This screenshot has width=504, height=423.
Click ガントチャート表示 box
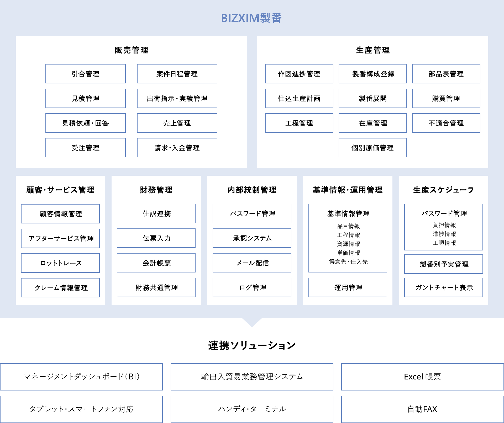click(444, 287)
